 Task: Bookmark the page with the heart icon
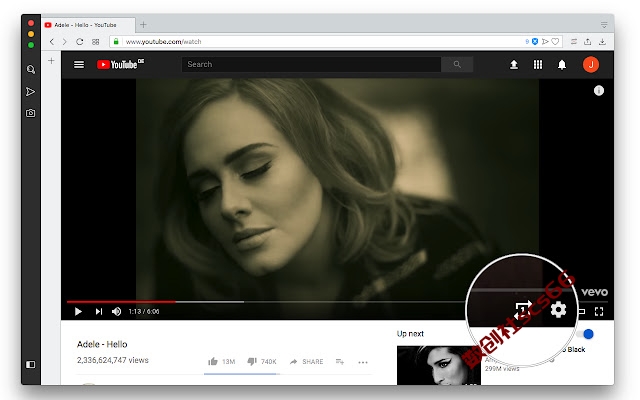(x=555, y=41)
